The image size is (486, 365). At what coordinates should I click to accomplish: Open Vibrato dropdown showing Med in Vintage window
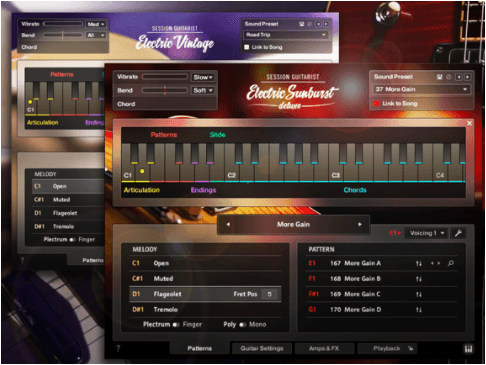[x=96, y=24]
